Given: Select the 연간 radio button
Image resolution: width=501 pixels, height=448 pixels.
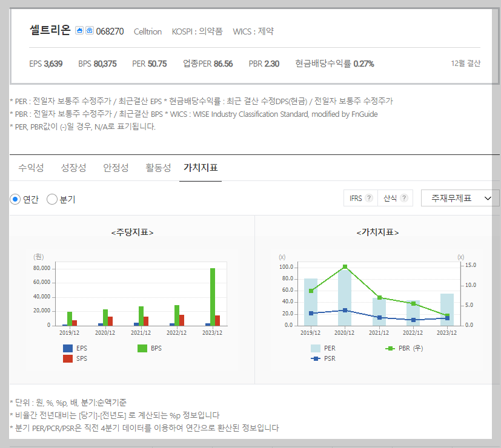Looking at the screenshot, I should (x=15, y=200).
